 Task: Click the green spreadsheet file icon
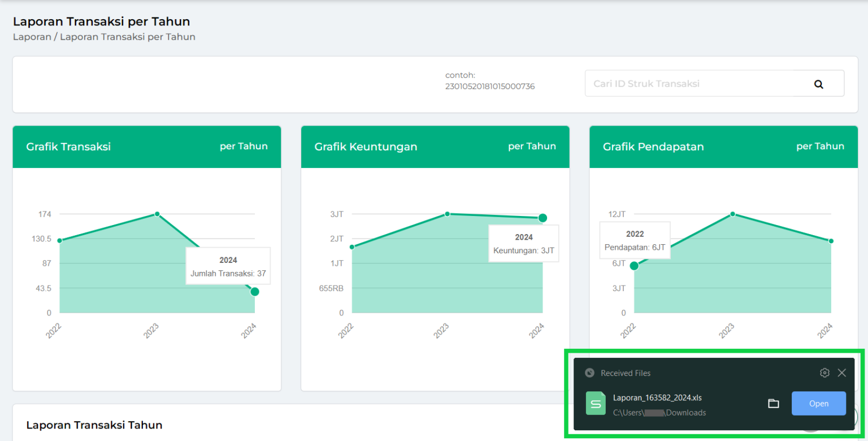[x=596, y=403]
